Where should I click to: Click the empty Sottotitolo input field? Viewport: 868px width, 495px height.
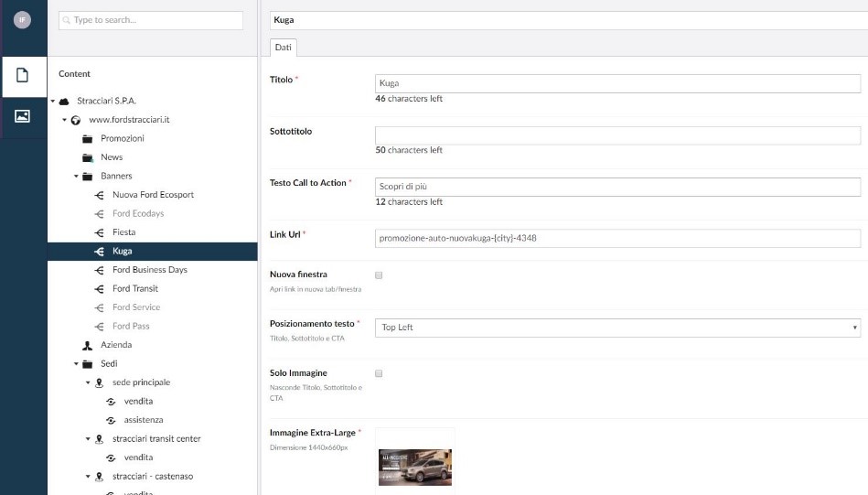(x=617, y=135)
